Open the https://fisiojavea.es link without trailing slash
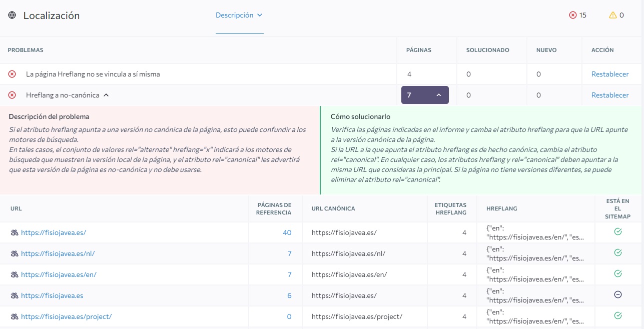The width and height of the screenshot is (644, 329). point(52,295)
